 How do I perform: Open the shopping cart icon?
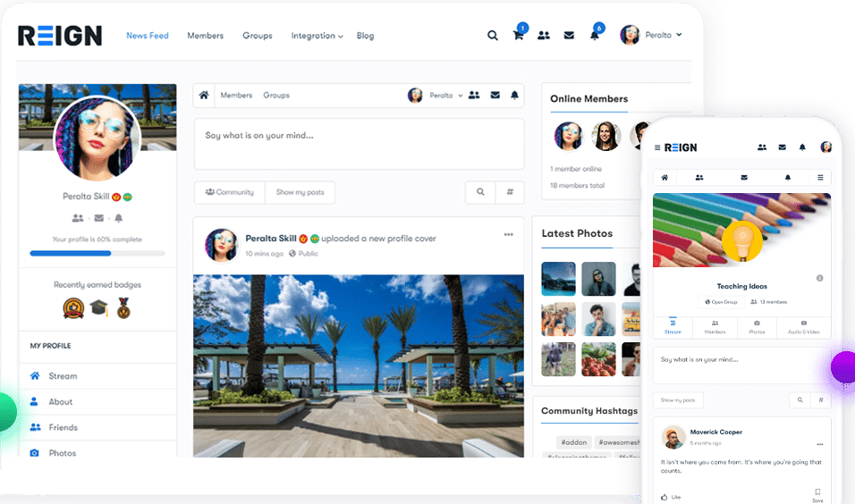point(519,36)
